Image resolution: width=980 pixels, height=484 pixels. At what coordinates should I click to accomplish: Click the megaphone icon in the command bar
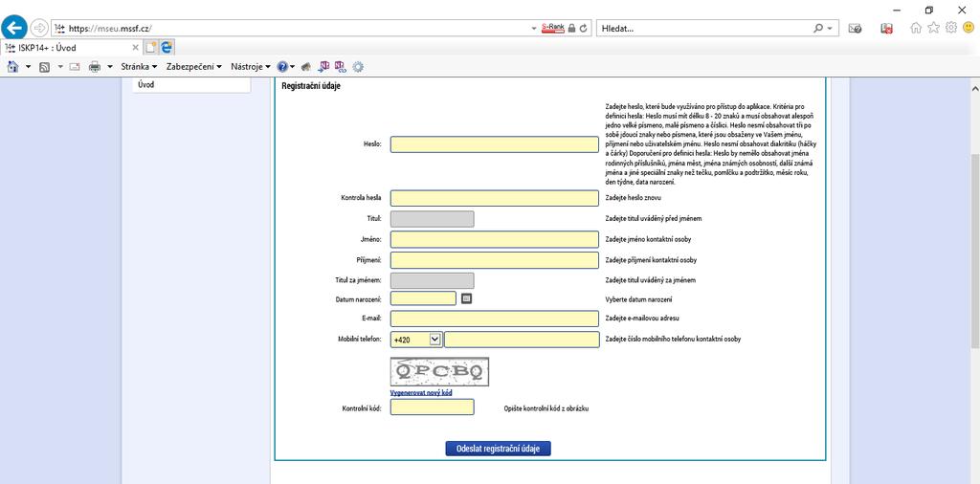click(x=305, y=66)
